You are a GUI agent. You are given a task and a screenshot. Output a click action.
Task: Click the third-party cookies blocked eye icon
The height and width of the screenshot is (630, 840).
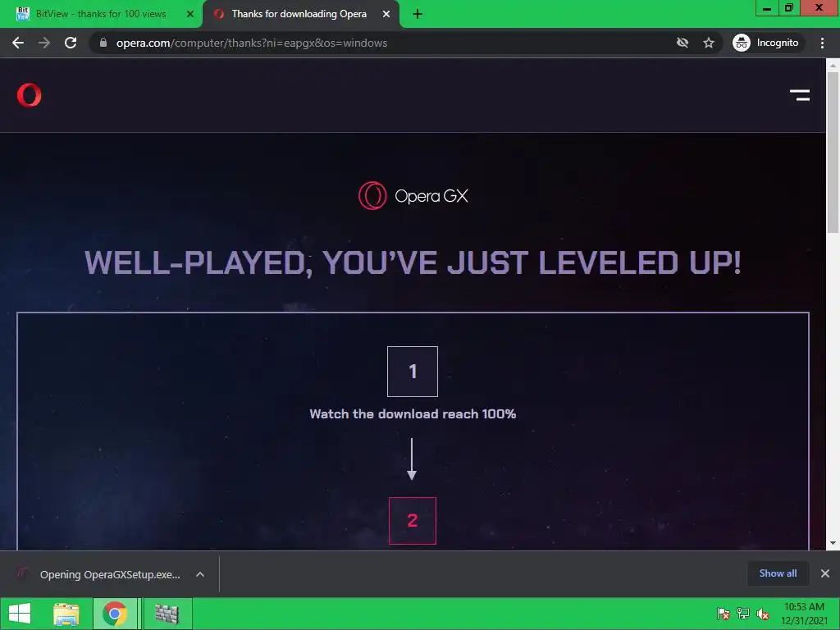point(682,43)
